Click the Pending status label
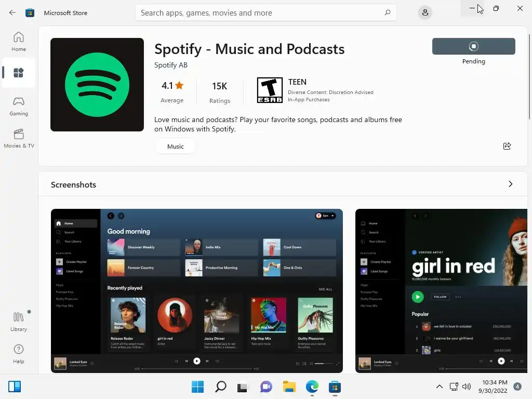Viewport: 532px width, 399px height. 474,61
